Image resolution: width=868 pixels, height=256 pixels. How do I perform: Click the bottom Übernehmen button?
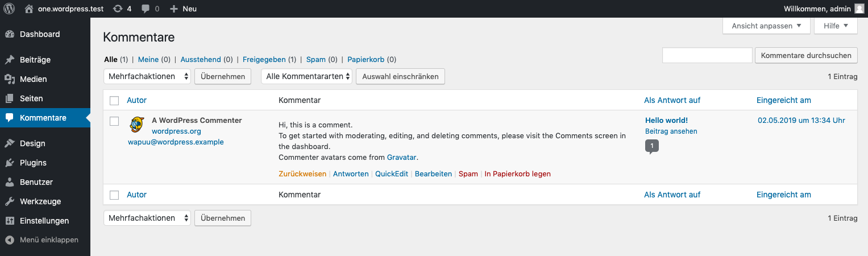pyautogui.click(x=223, y=218)
